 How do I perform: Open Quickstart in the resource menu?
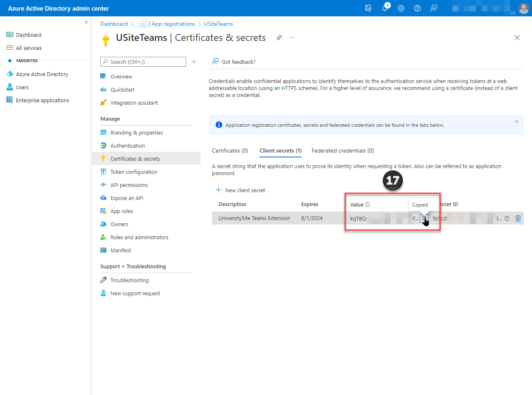click(x=122, y=90)
